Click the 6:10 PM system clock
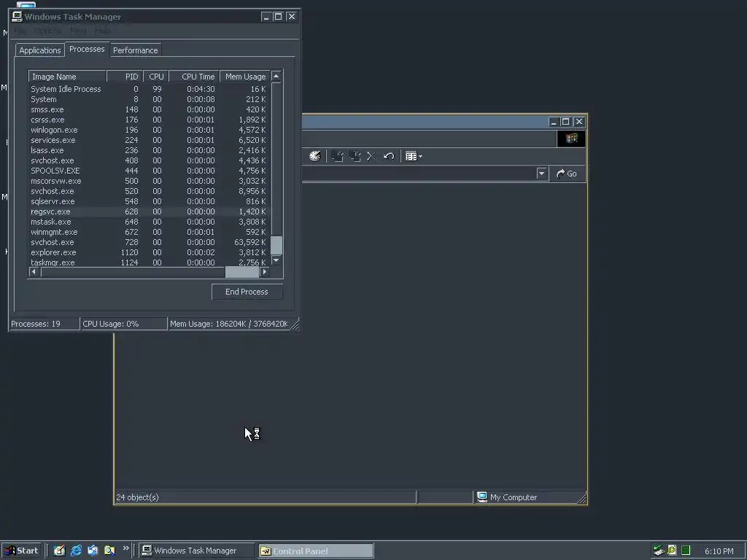This screenshot has height=560, width=747. (x=719, y=551)
